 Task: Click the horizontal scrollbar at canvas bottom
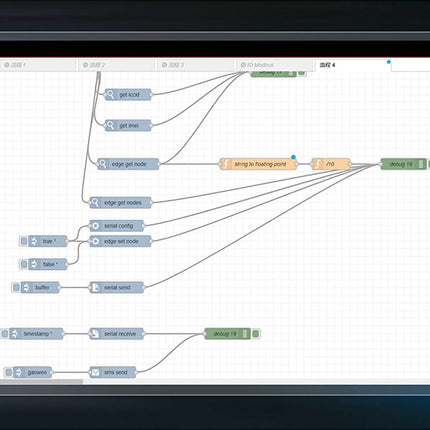[41, 381]
